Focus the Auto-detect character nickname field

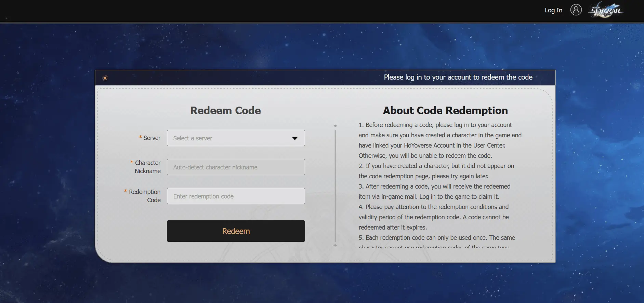coord(236,167)
